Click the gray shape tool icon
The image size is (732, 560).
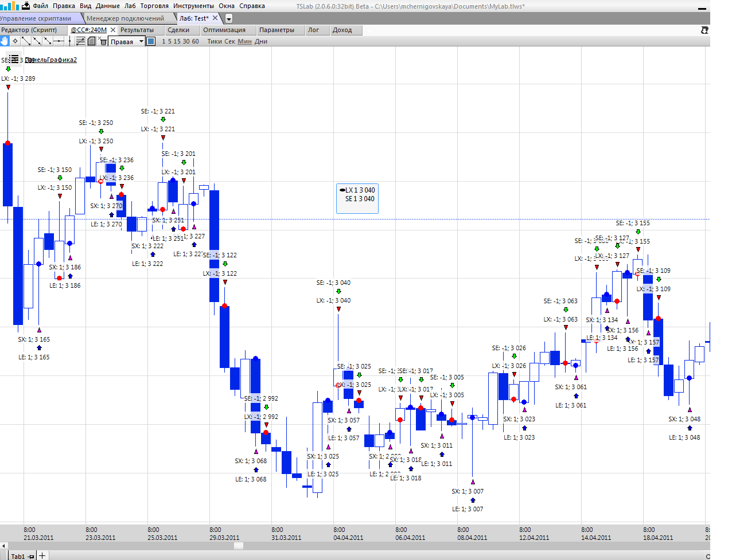(91, 41)
